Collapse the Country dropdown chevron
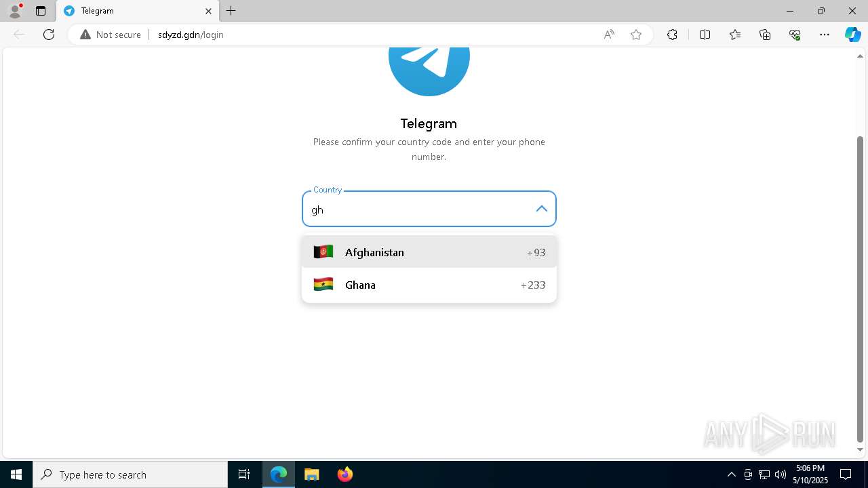The width and height of the screenshot is (868, 488). coord(541,209)
